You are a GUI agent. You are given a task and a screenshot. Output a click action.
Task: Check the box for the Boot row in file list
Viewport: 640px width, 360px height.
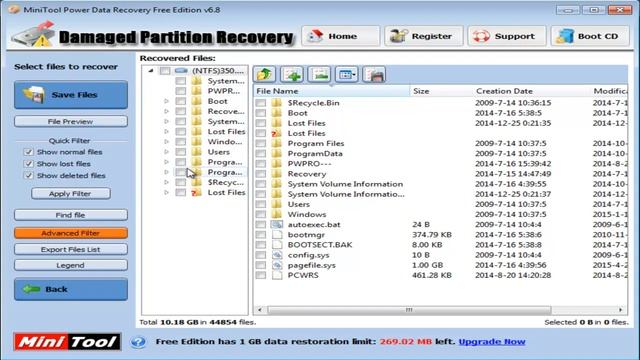(260, 113)
